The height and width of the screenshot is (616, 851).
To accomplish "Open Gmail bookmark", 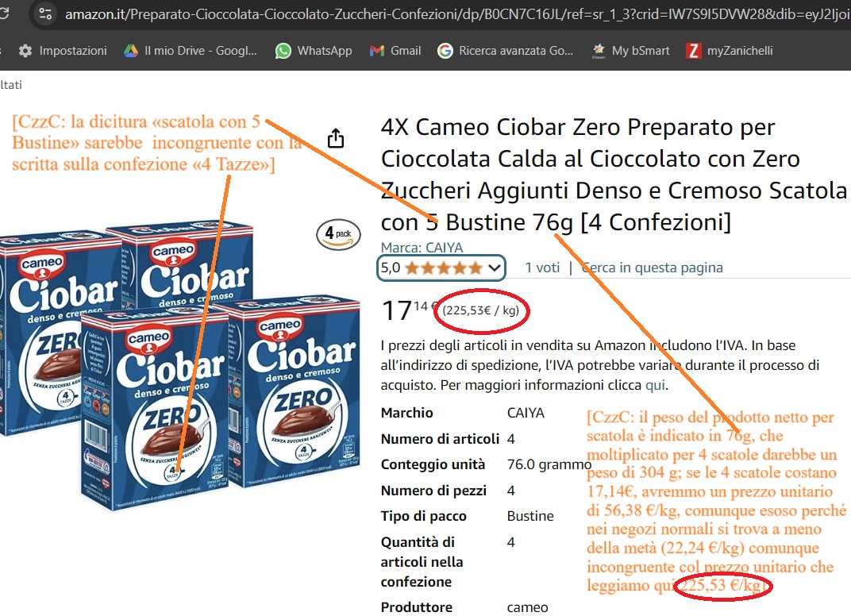I will click(x=395, y=51).
